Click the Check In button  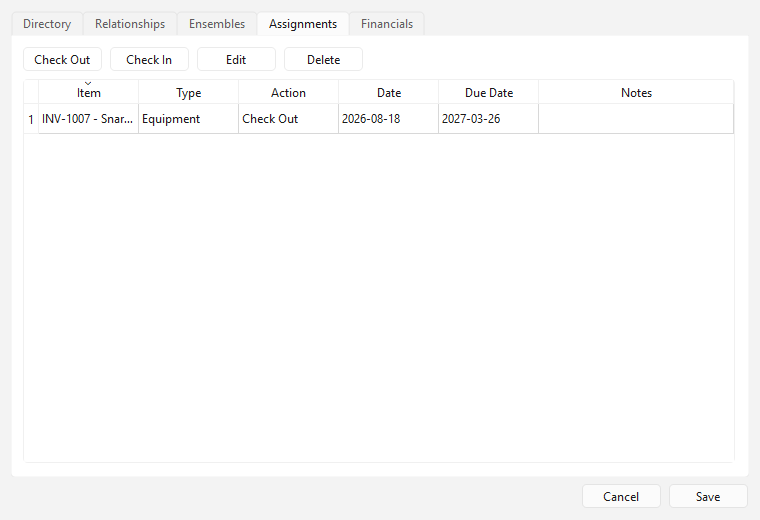click(x=149, y=60)
